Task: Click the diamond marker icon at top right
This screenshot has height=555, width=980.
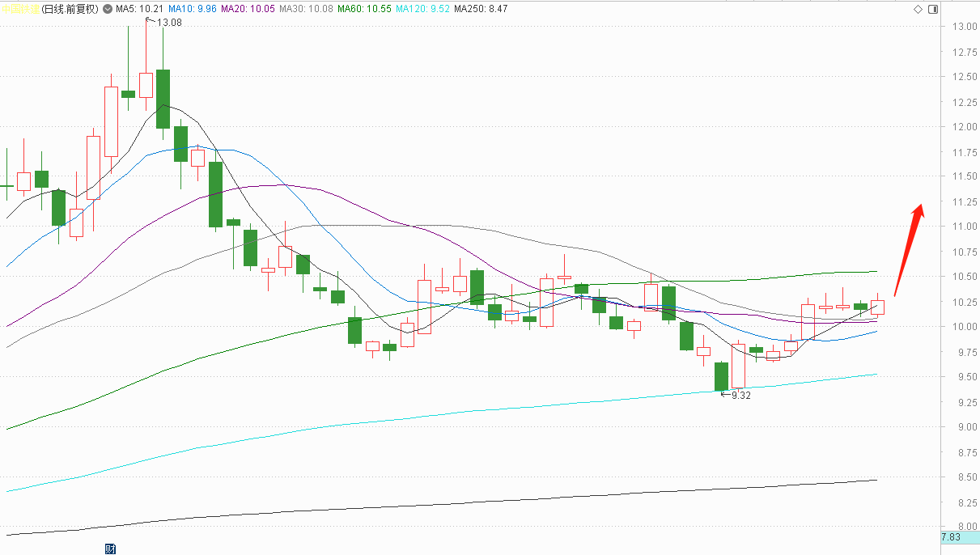Action: [918, 9]
